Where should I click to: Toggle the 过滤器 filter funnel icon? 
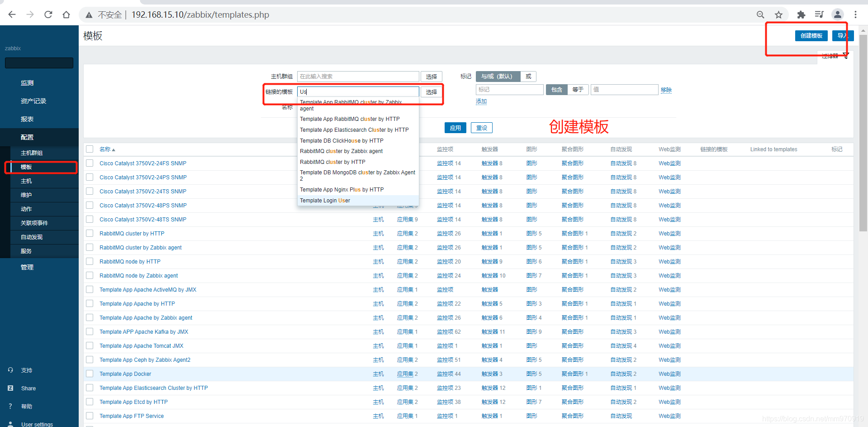[846, 56]
